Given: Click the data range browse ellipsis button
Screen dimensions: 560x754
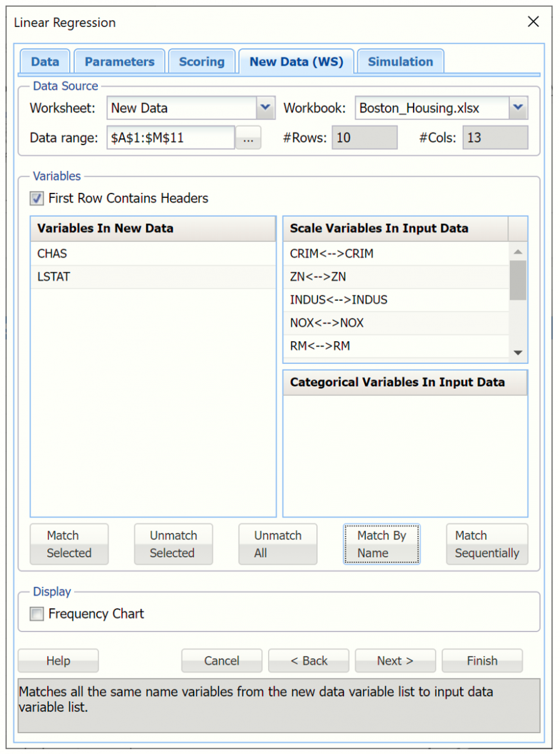Looking at the screenshot, I should tap(248, 138).
